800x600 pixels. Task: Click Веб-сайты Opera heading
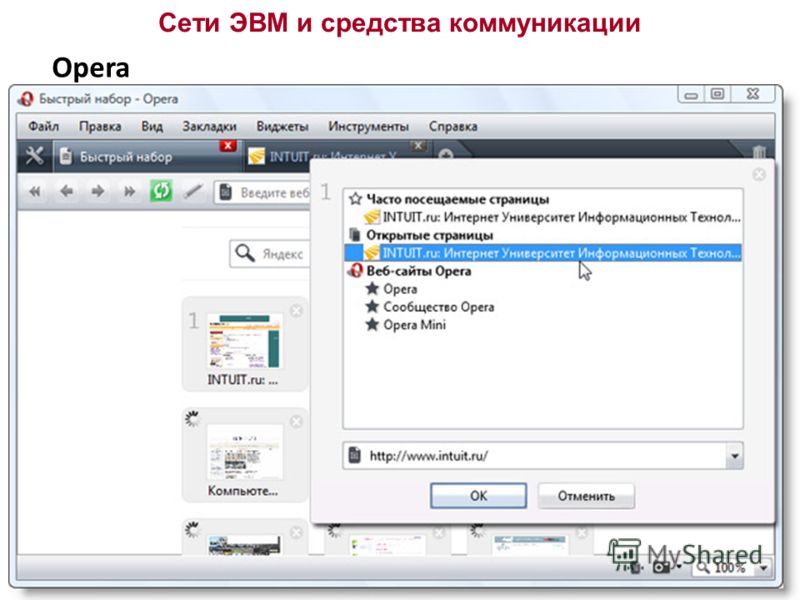point(418,271)
